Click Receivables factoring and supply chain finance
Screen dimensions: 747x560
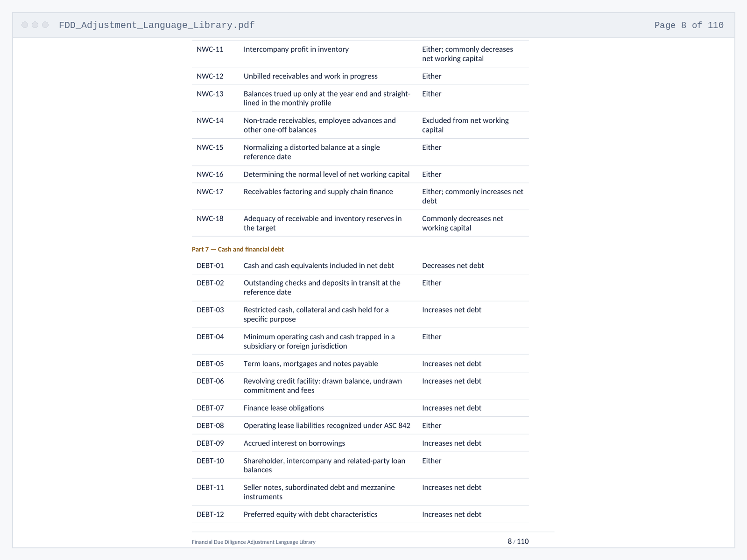point(318,192)
